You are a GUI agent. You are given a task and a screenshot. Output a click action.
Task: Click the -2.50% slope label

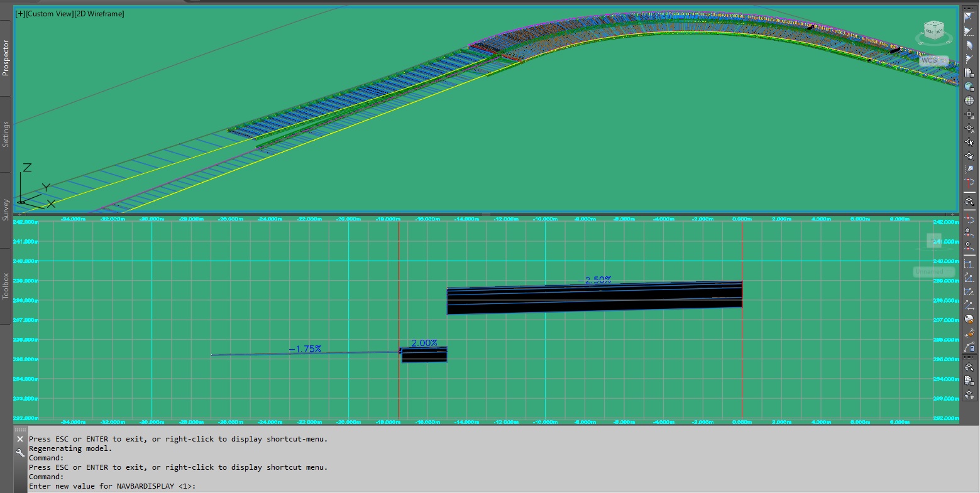coord(595,280)
